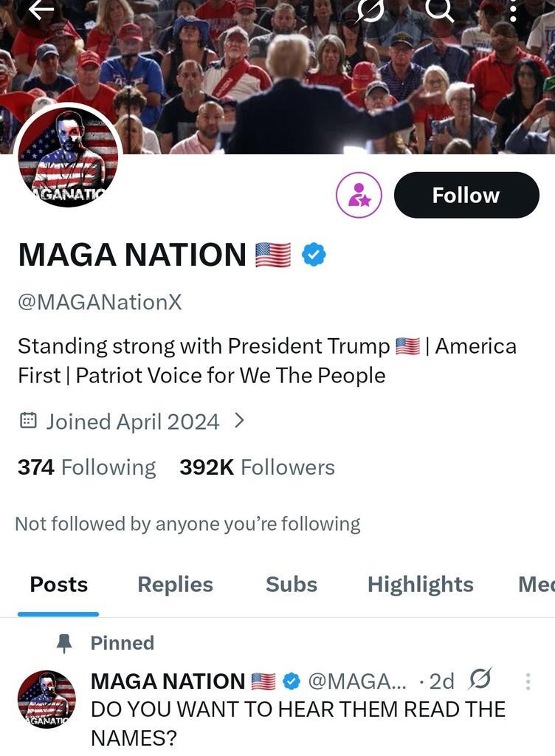Open Grok analysis on the pinned post
Viewport: 555px width, 756px height.
click(x=480, y=680)
